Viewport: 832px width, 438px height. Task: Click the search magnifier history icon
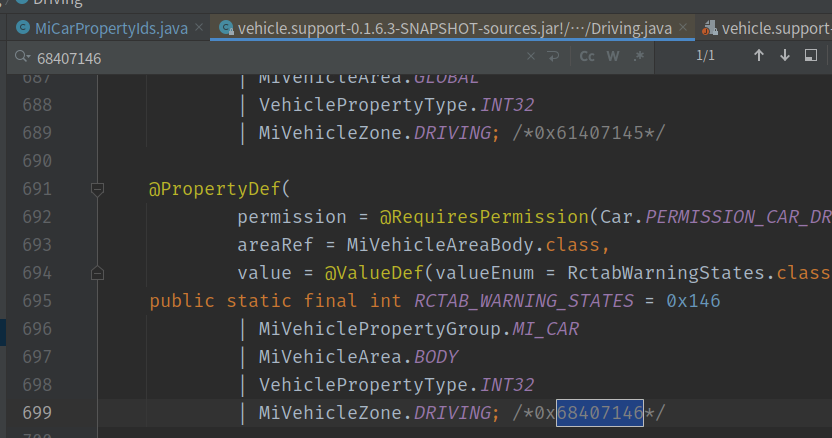[22, 56]
